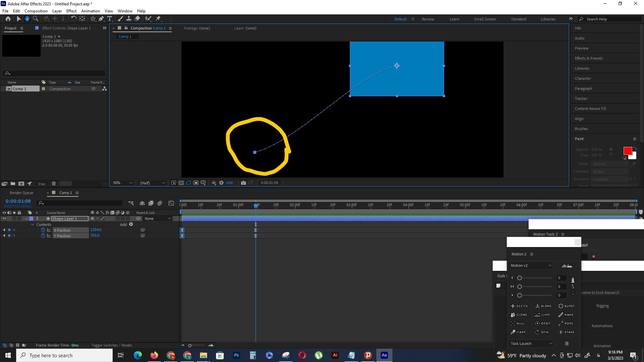Open the (Half) resolution dropdown
Viewport: 644px width, 362px height.
coord(153,183)
